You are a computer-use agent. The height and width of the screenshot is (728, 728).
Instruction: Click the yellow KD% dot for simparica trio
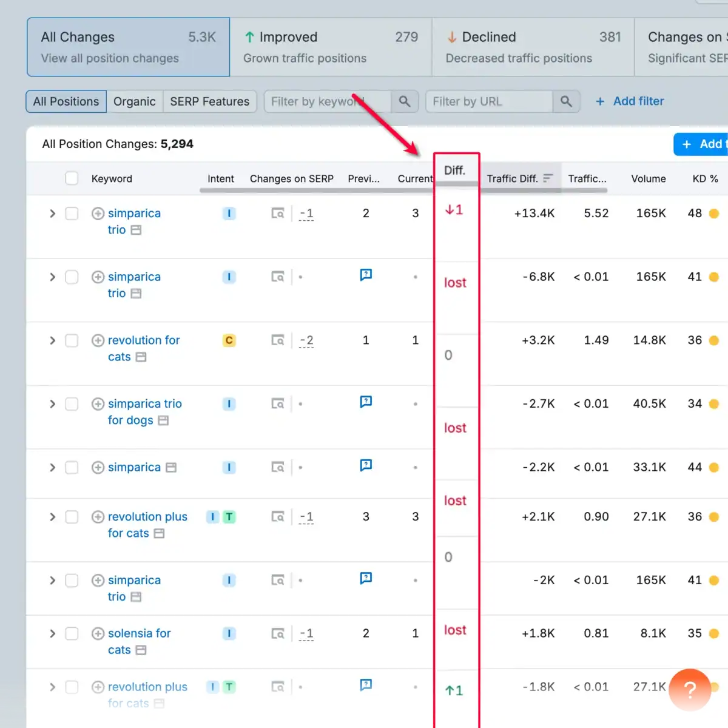point(714,213)
